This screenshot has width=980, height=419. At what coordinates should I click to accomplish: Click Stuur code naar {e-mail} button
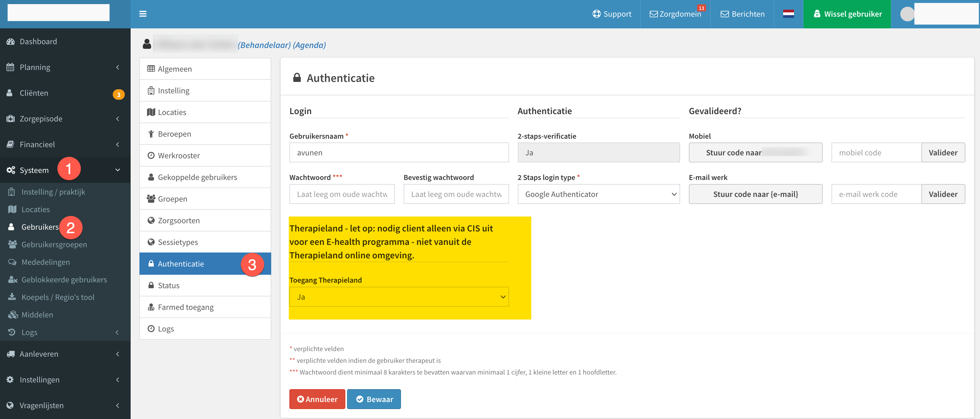coord(755,194)
